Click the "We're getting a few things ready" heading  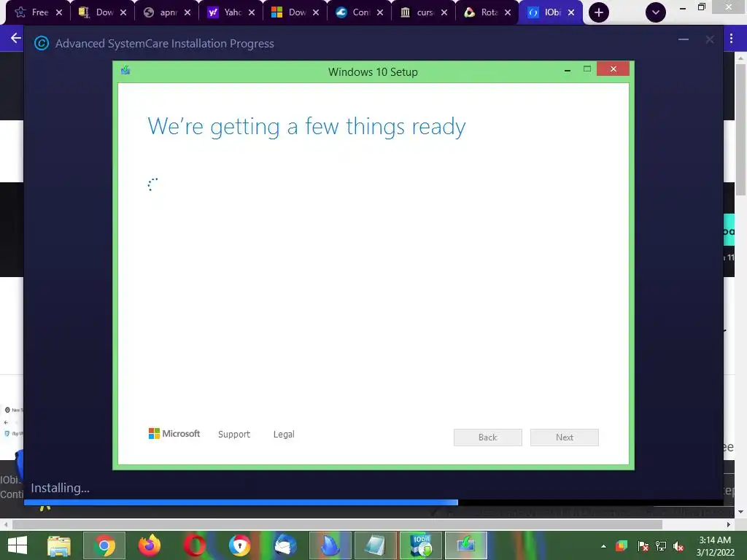coord(307,127)
